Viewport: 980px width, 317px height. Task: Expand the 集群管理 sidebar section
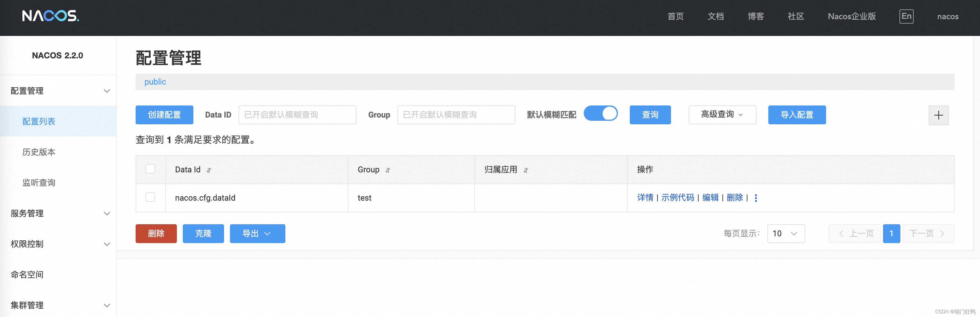(58, 305)
